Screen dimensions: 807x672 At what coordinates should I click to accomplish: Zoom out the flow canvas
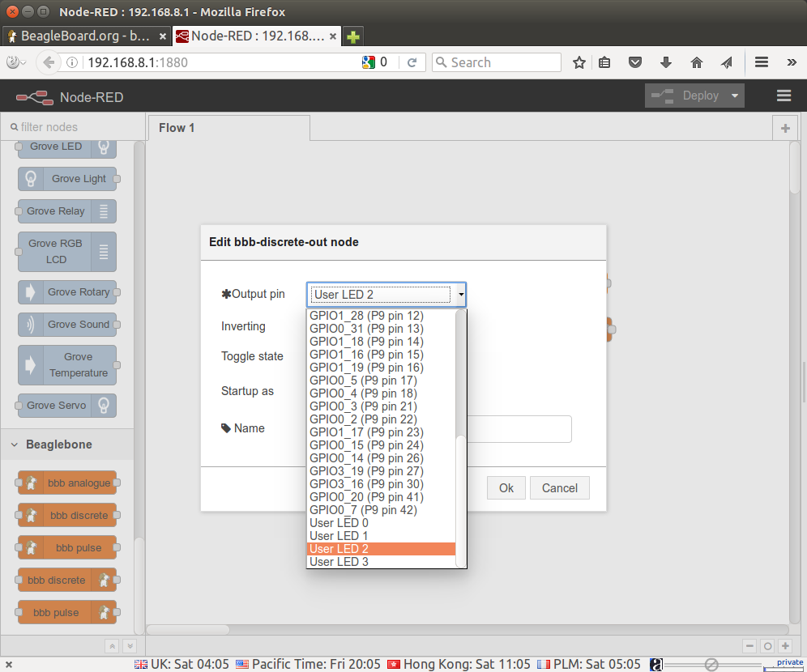(749, 646)
